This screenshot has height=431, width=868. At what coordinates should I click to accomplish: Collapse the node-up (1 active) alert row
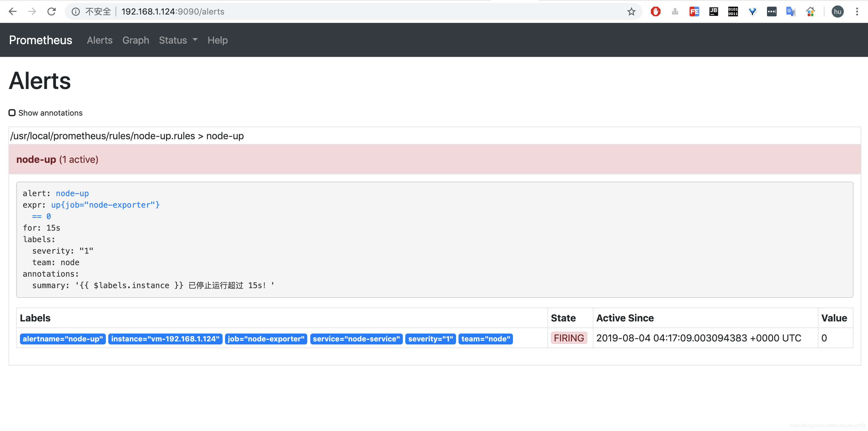pos(57,159)
